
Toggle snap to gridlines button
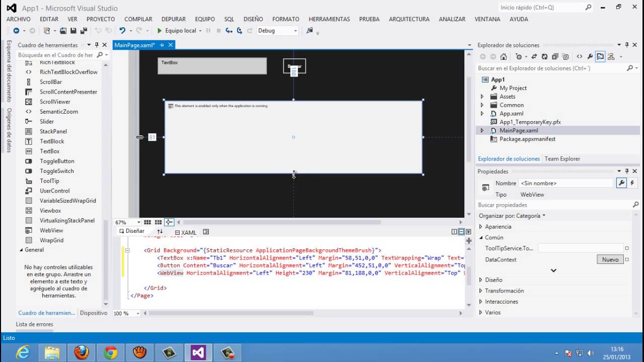[x=158, y=222]
